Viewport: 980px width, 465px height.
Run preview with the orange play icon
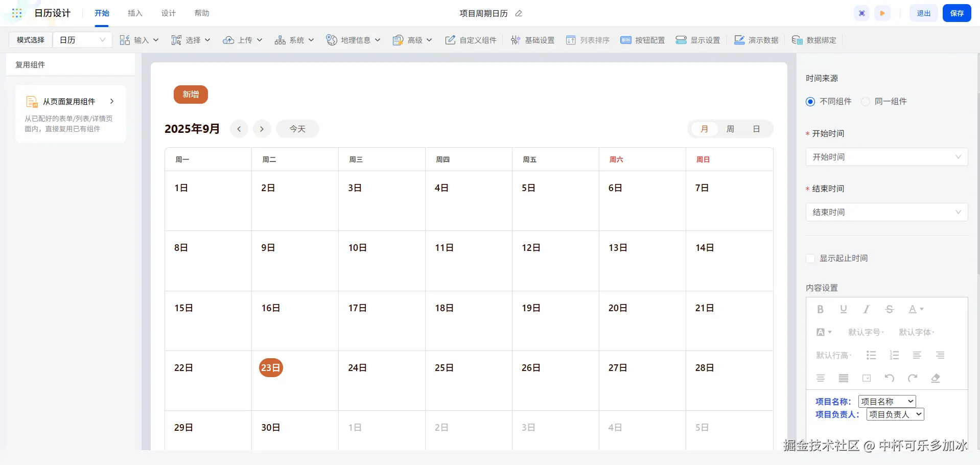click(882, 13)
